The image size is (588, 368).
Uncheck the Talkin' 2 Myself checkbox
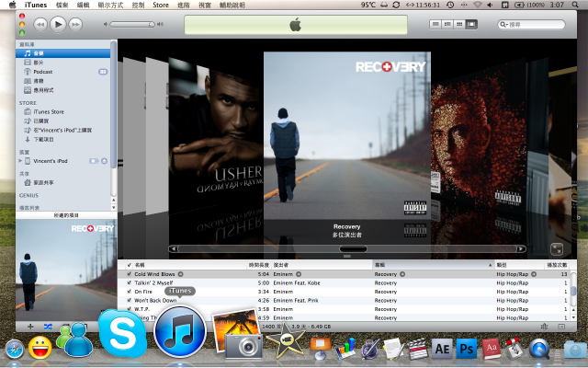tap(129, 282)
